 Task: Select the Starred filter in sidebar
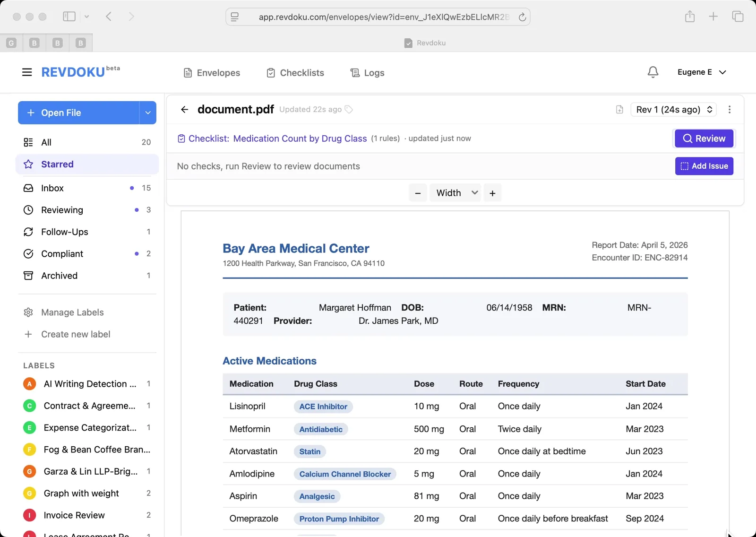coord(58,164)
